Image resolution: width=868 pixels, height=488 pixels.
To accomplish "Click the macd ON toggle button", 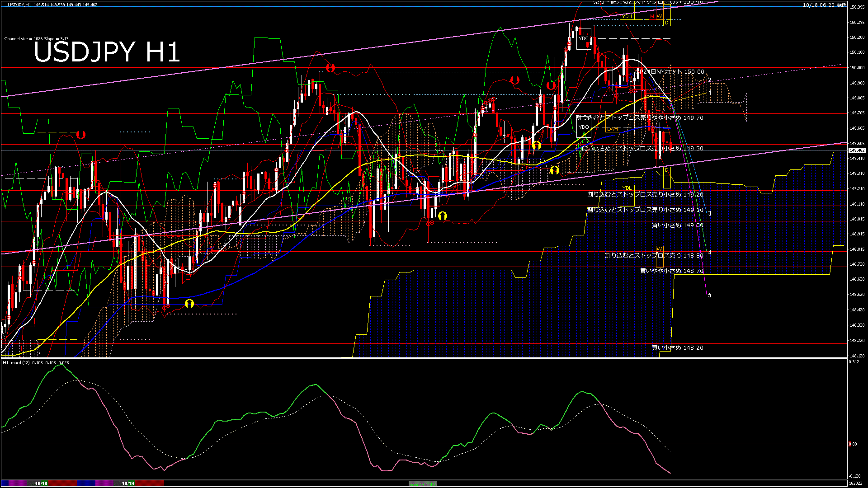I will [x=423, y=484].
